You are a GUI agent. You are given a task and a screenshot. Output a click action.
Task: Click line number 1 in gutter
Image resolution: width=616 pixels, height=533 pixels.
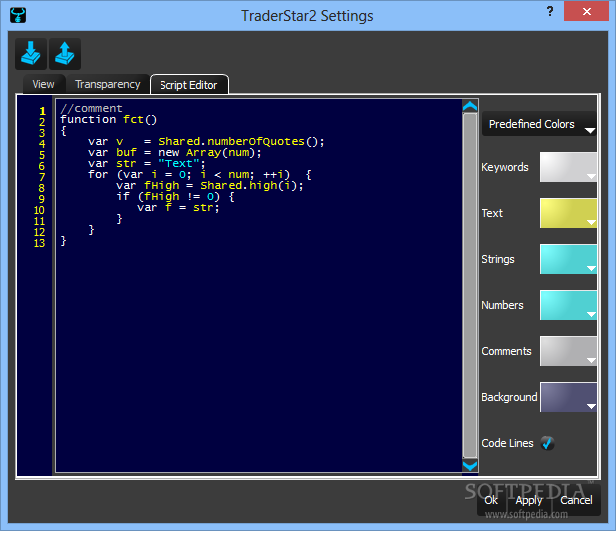coord(42,111)
